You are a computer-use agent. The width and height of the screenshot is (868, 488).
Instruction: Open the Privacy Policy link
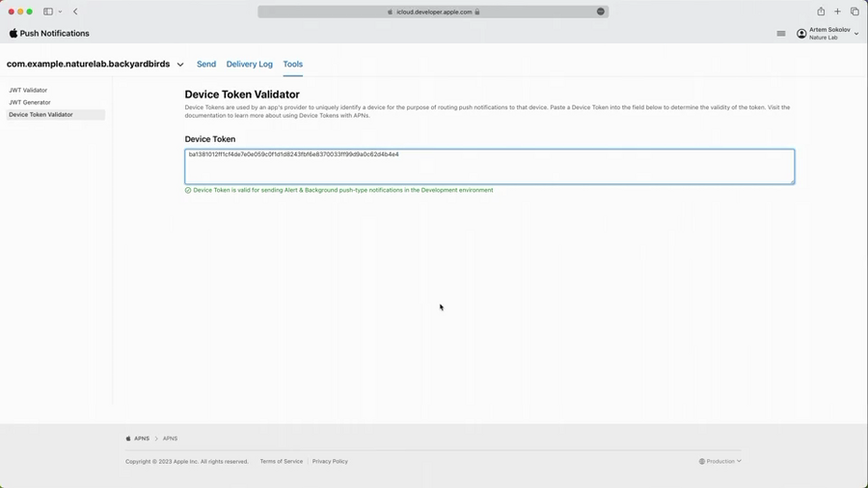[330, 461]
